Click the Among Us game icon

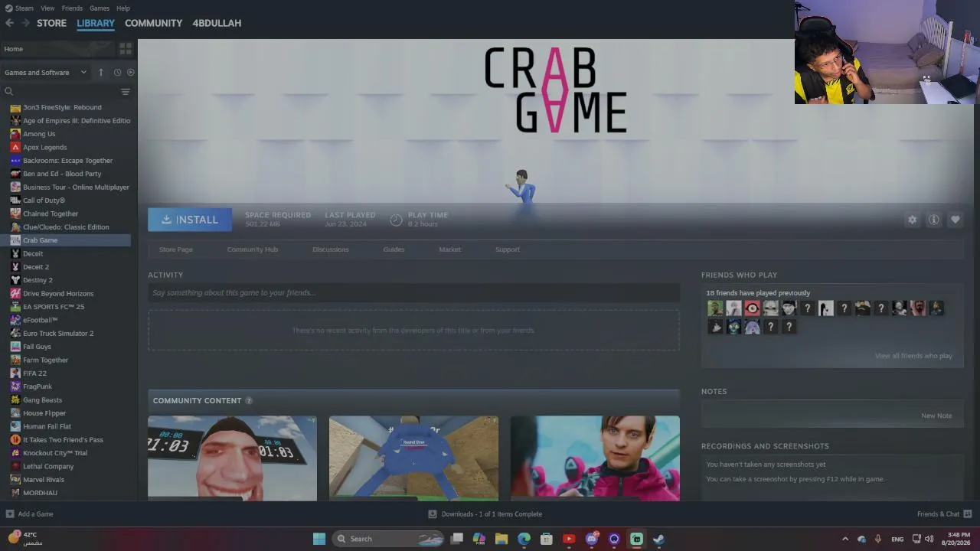(x=15, y=134)
